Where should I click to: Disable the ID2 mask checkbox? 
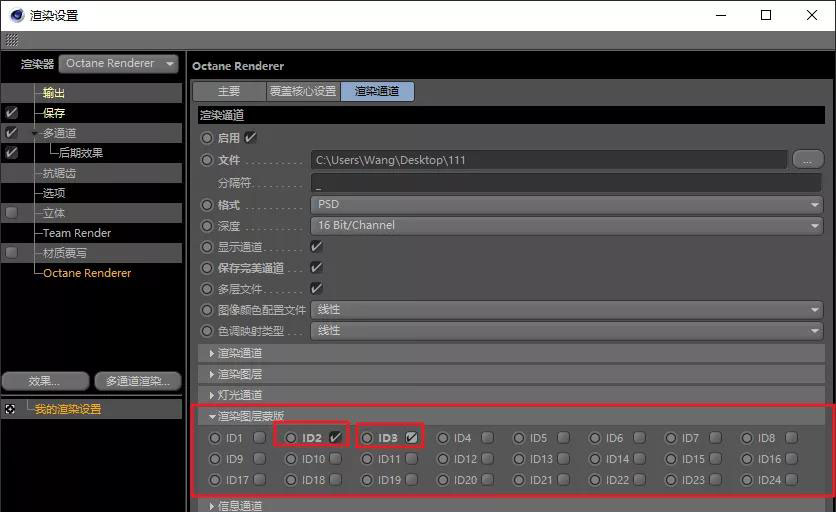335,437
